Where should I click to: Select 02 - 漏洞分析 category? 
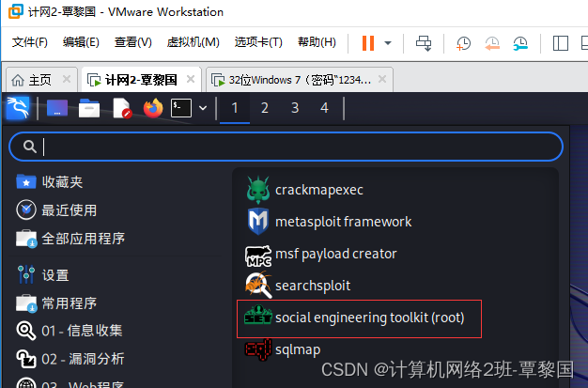[70, 359]
